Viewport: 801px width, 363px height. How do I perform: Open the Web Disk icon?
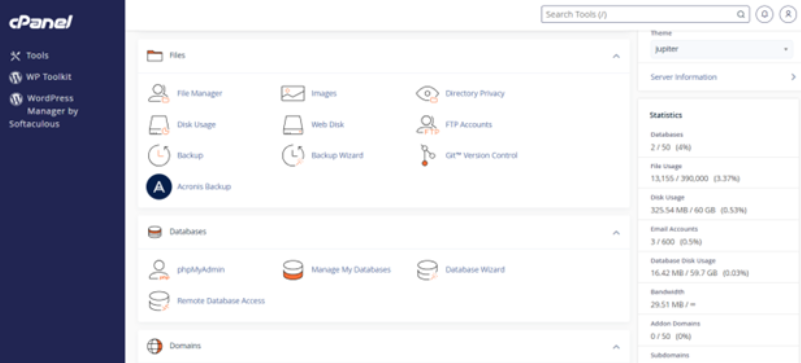coord(293,125)
